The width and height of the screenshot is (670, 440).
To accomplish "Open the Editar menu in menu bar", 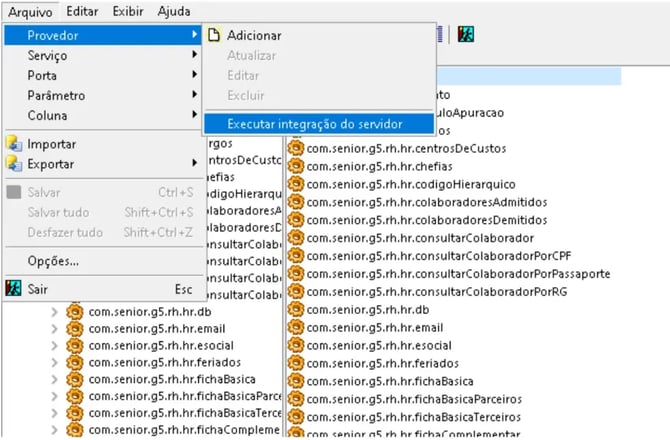I will click(x=82, y=10).
